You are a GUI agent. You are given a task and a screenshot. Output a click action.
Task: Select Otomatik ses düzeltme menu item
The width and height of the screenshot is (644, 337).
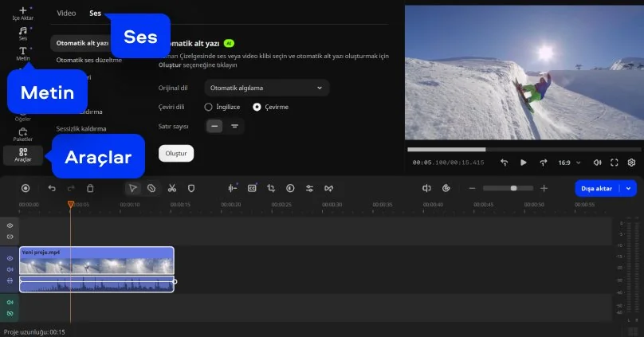89,60
